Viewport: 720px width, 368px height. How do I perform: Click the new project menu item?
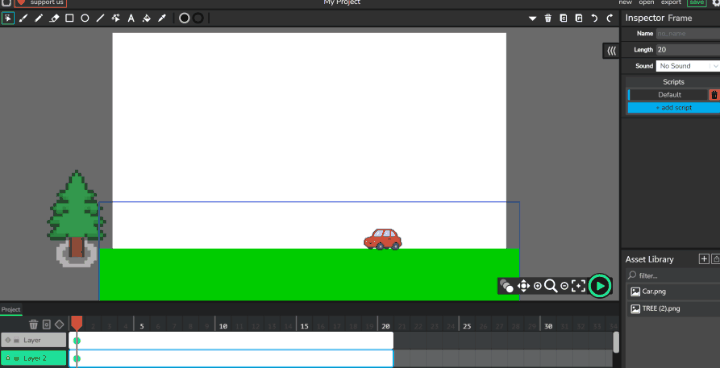(625, 2)
